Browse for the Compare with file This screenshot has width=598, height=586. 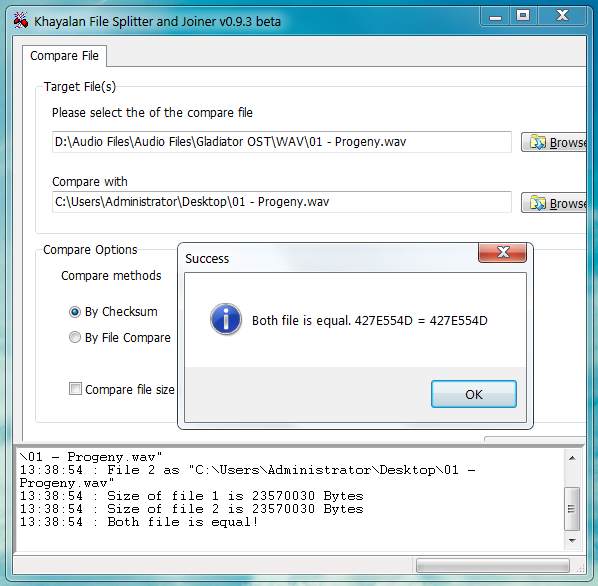(x=554, y=203)
